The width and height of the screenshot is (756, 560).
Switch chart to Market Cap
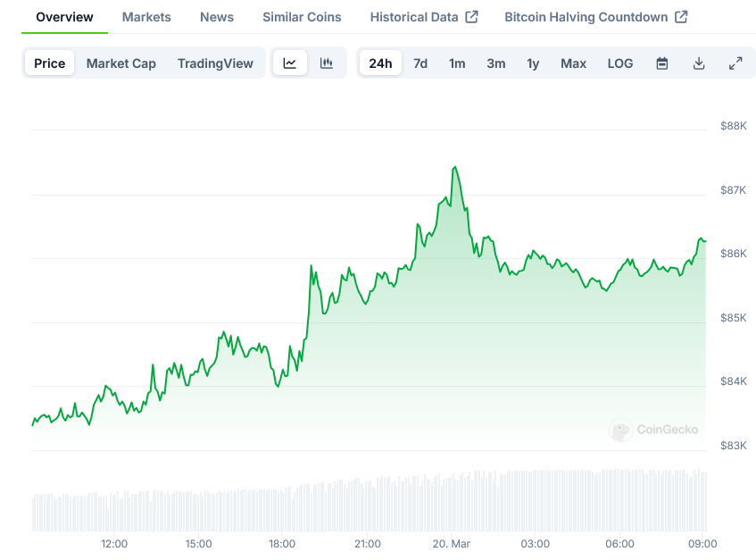(121, 63)
